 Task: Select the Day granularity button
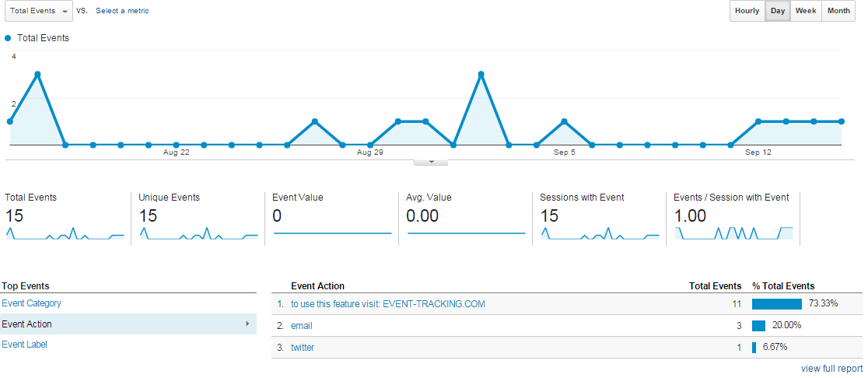tap(778, 11)
